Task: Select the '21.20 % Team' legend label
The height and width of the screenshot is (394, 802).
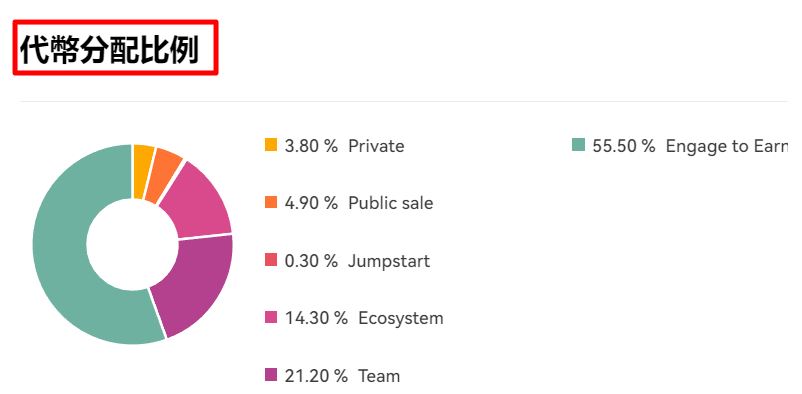Action: pyautogui.click(x=342, y=376)
